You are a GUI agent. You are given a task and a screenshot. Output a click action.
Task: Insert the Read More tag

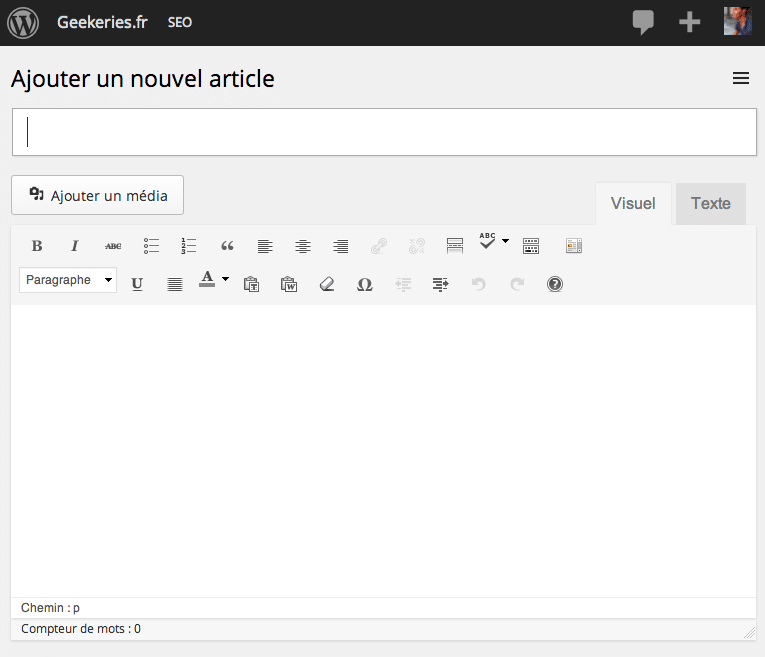[455, 246]
